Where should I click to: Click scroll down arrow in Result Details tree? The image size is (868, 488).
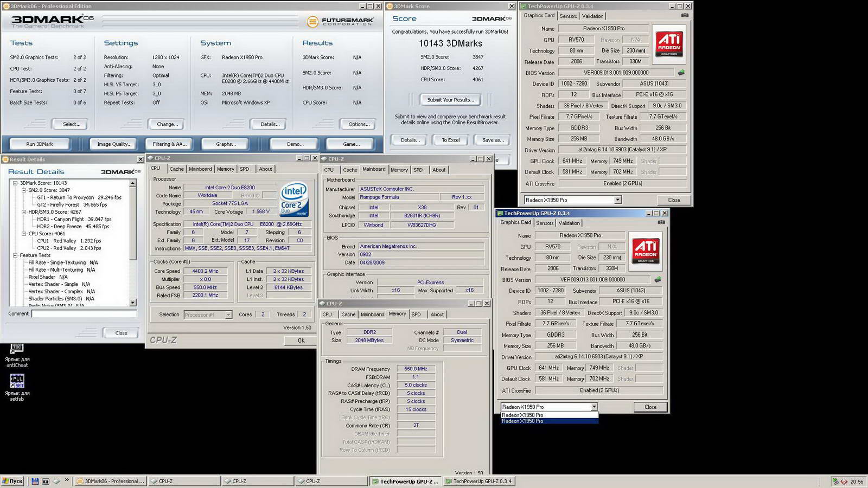coord(133,303)
